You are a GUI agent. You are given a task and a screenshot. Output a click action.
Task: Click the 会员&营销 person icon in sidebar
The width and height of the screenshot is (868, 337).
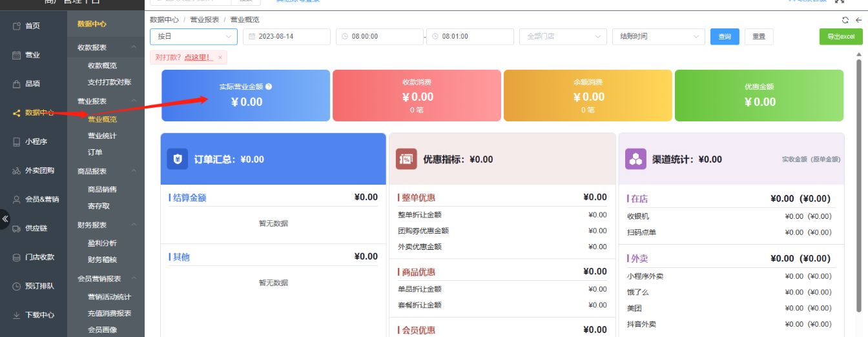(17, 199)
